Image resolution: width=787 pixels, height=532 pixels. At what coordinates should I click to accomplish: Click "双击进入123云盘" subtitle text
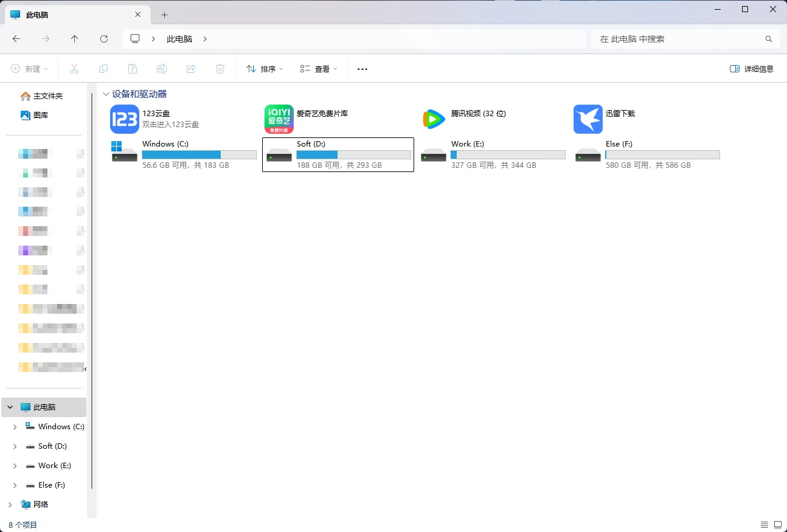point(171,125)
